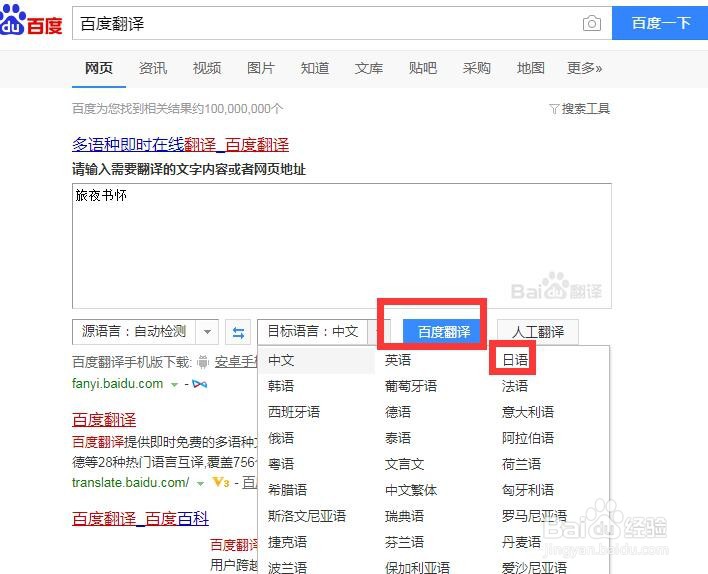The width and height of the screenshot is (708, 574).
Task: Select 保加利亚语 in language list
Action: click(417, 567)
